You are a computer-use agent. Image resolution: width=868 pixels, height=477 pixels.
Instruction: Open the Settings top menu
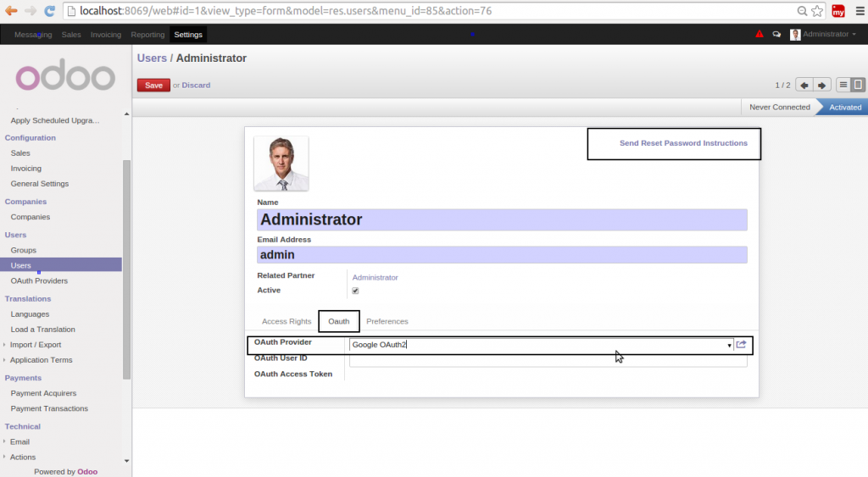pyautogui.click(x=188, y=34)
